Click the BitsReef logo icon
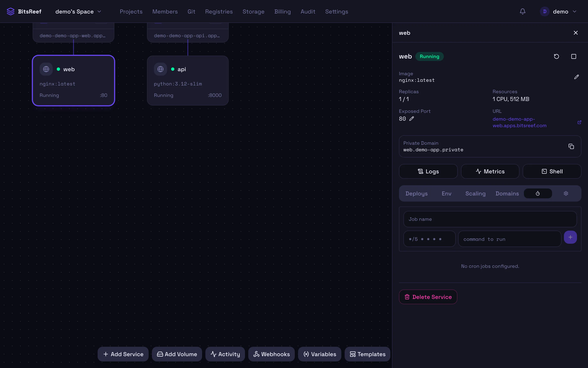 coord(10,11)
